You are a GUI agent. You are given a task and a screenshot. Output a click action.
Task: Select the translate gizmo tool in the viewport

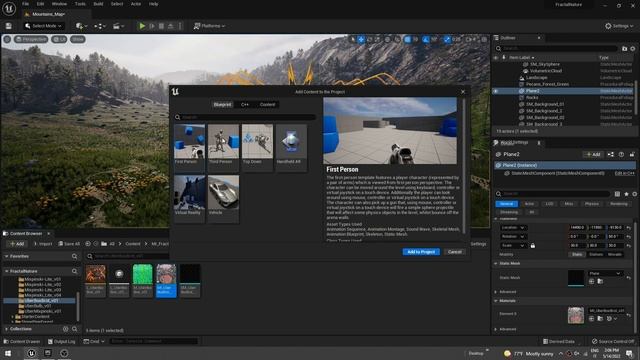coord(361,39)
